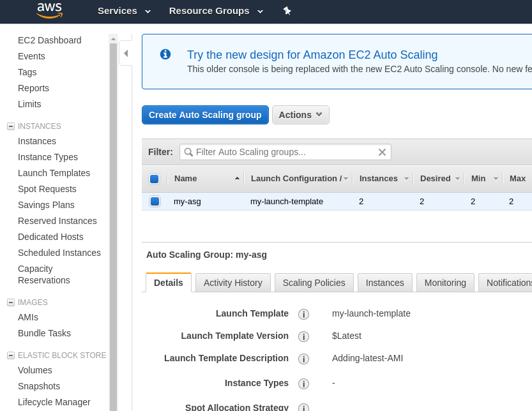This screenshot has height=411, width=532.
Task: Open Spot Requests in sidebar
Action: point(47,189)
